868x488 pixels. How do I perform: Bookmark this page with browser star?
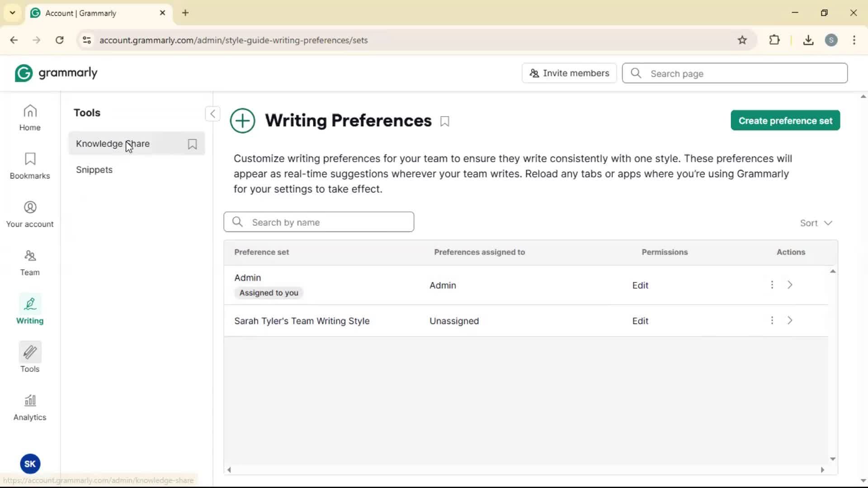[x=742, y=40]
